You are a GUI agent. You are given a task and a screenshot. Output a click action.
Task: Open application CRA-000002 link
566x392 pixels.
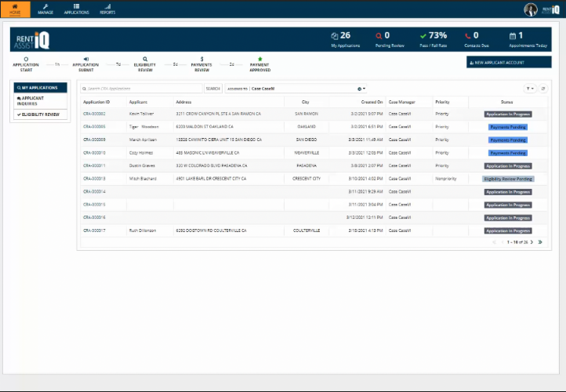(x=94, y=114)
